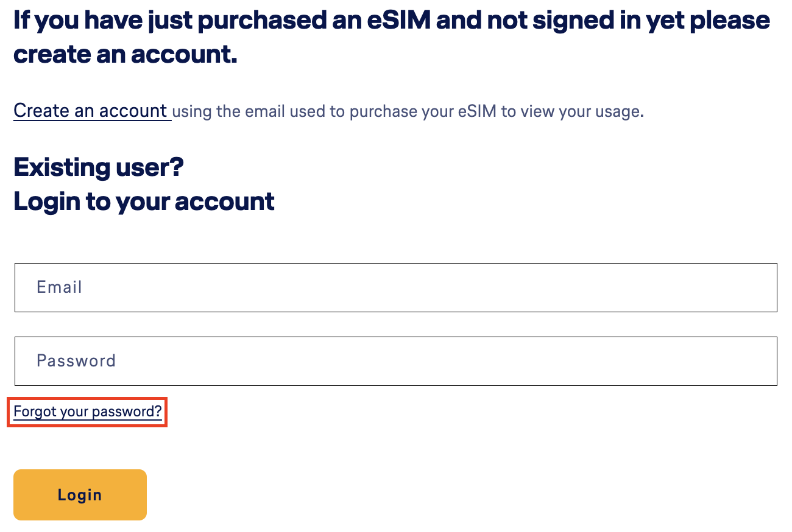Click the Password placeholder text
Viewport: 792px width, 532px height.
pyautogui.click(x=76, y=361)
